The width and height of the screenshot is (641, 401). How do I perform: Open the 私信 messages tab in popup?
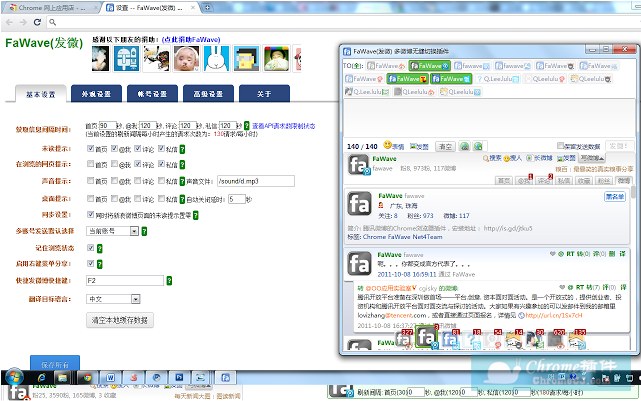(x=564, y=180)
